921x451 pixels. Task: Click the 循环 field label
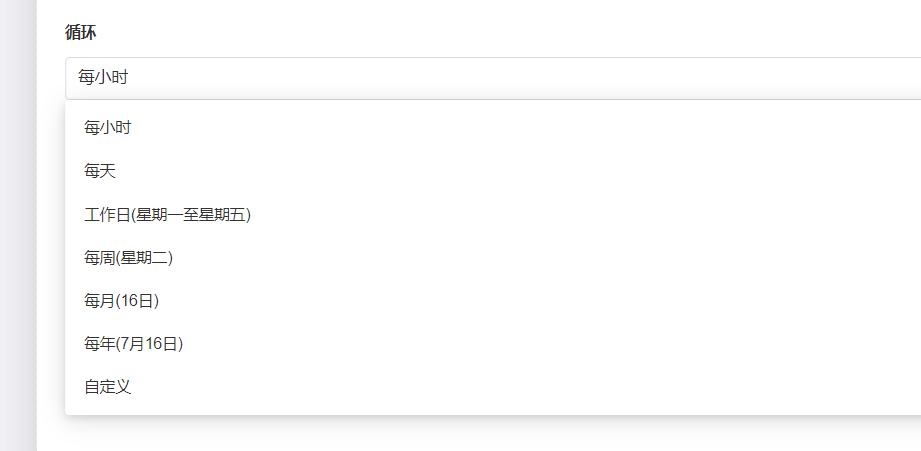tap(81, 33)
